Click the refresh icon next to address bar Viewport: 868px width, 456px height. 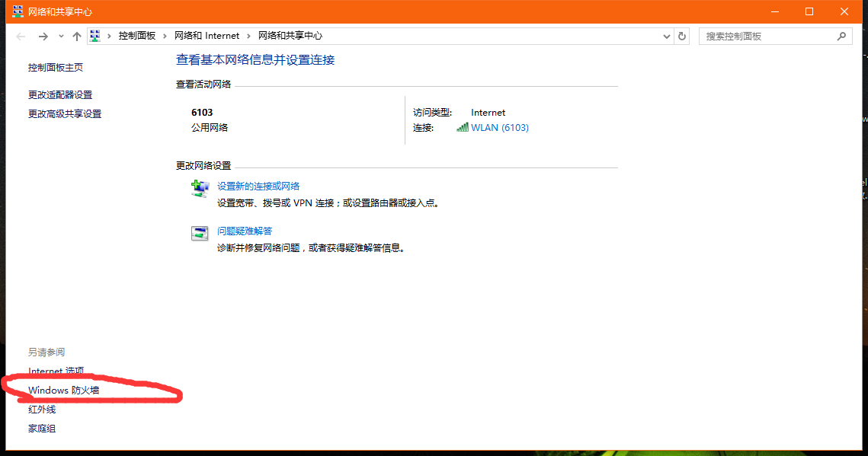[x=682, y=36]
